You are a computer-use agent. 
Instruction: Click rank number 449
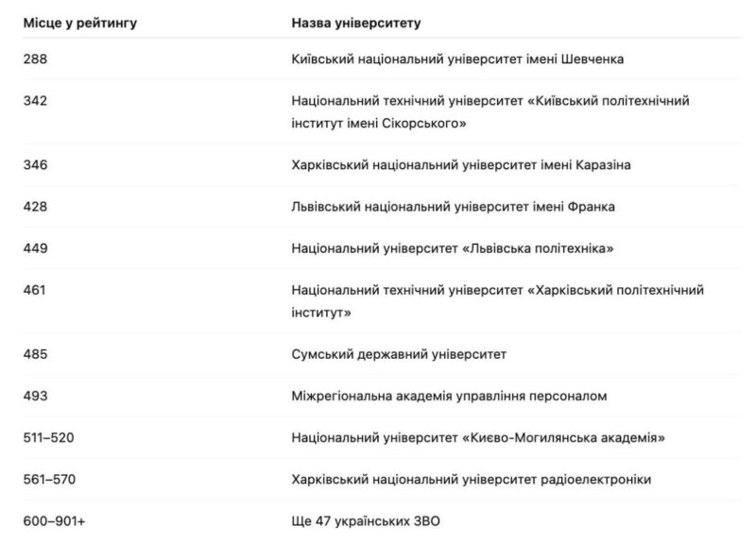pyautogui.click(x=35, y=248)
